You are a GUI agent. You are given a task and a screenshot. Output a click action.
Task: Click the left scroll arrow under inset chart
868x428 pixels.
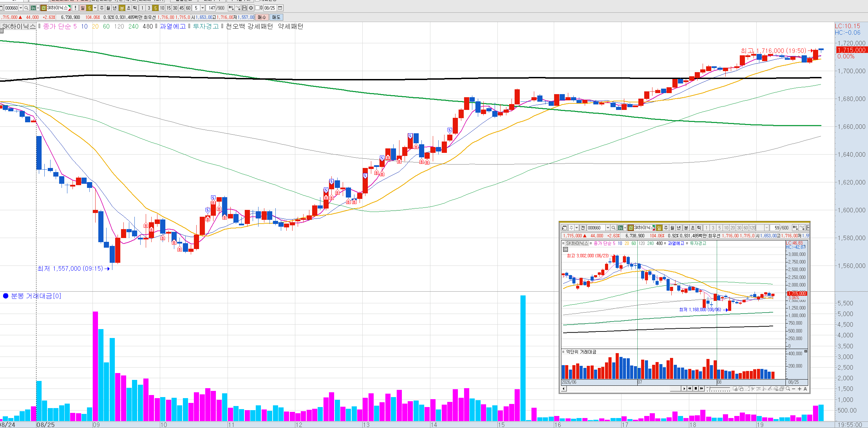(x=564, y=389)
